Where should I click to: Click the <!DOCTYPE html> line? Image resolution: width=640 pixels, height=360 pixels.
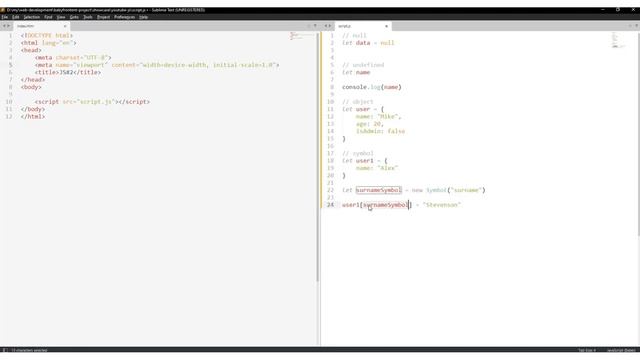tap(47, 36)
